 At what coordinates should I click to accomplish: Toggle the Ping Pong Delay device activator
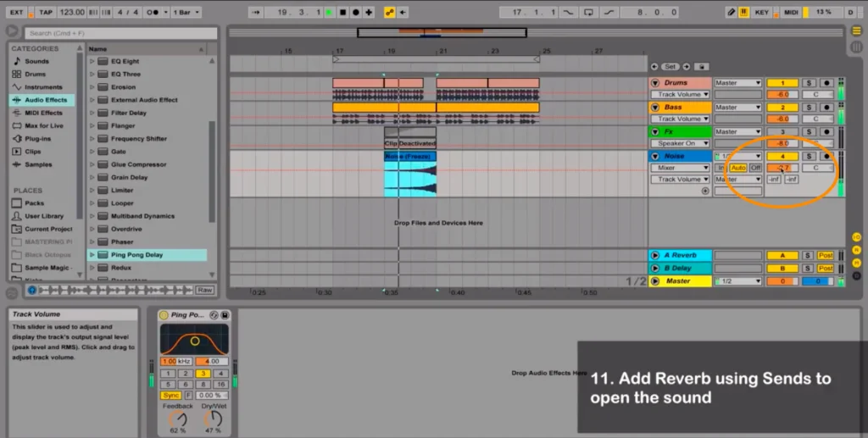(x=164, y=314)
